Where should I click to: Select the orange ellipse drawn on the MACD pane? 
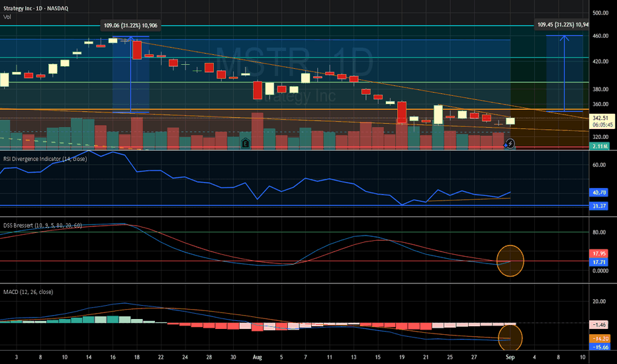(x=510, y=338)
